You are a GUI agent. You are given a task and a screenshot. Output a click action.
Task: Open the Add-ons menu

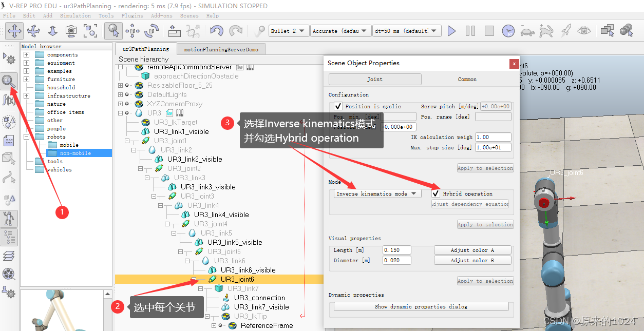(162, 16)
